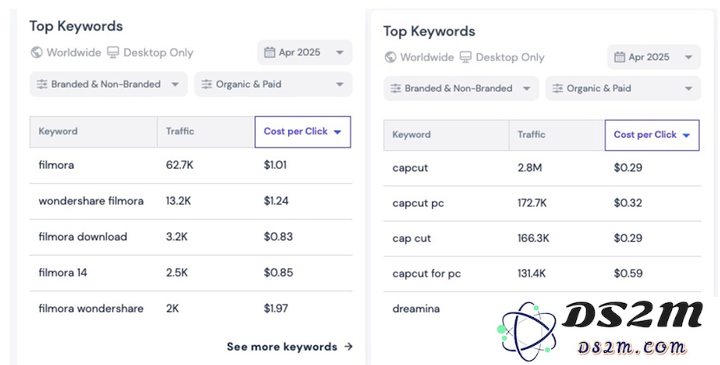This screenshot has height=365, width=720.
Task: Expand left Branded & Non-Branded dropdown
Action: (x=109, y=84)
